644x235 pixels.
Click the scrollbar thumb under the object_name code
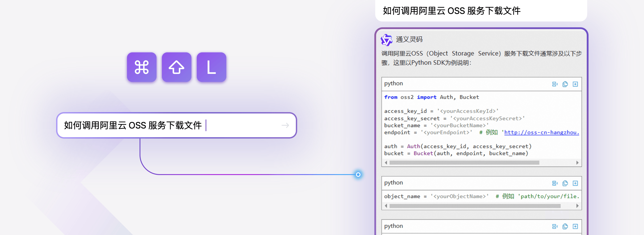click(x=475, y=206)
